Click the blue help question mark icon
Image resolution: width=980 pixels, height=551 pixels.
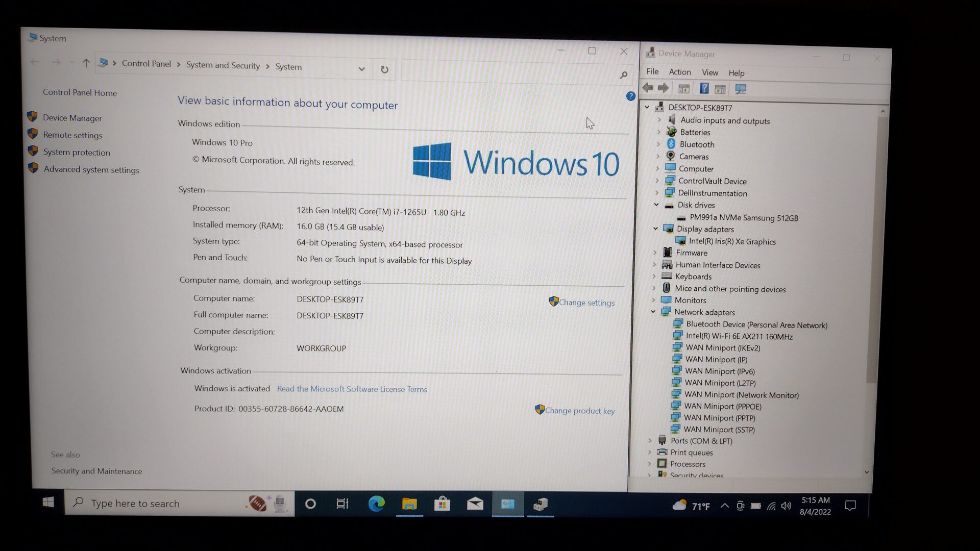(x=631, y=96)
